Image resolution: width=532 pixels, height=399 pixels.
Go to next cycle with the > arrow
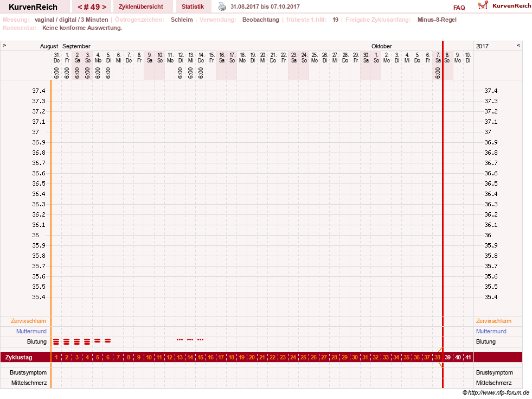coord(104,7)
